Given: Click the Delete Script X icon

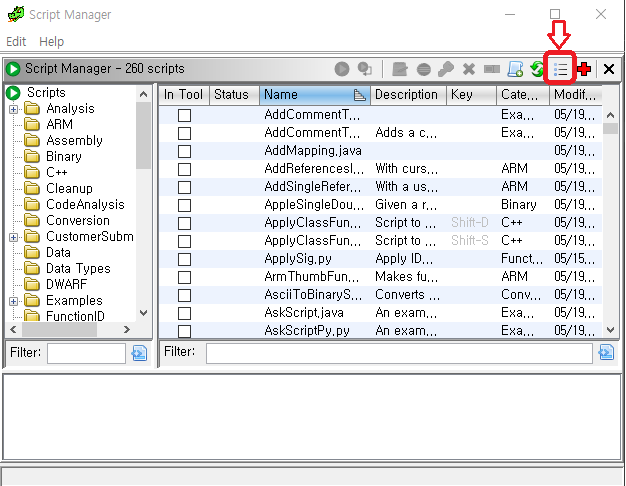Looking at the screenshot, I should pyautogui.click(x=469, y=69).
